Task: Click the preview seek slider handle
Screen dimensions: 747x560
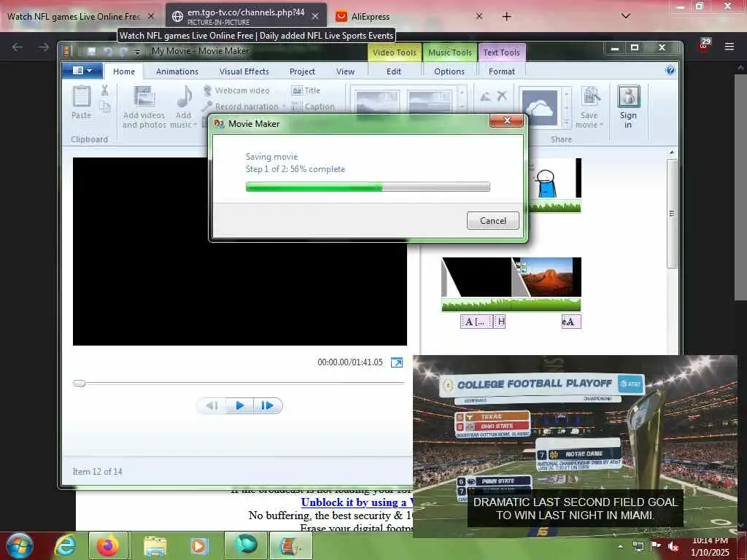Action: point(79,384)
